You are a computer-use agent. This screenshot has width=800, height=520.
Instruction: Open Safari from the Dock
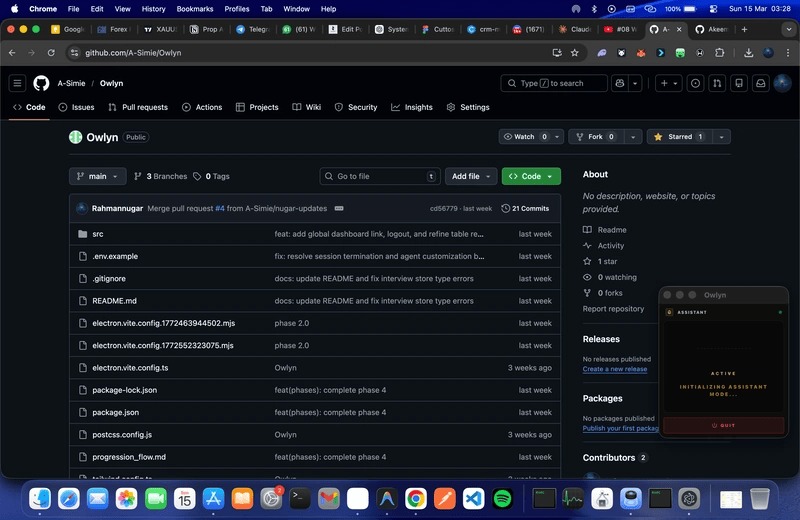(x=69, y=499)
